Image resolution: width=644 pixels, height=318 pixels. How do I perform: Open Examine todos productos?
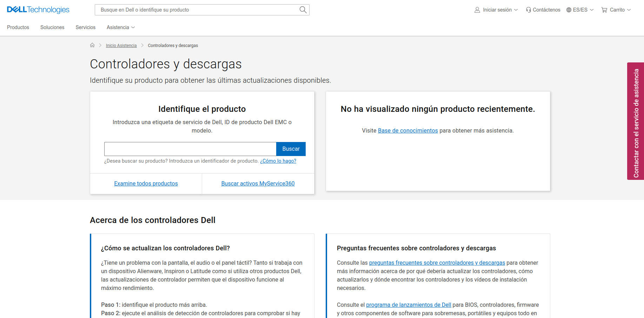(146, 183)
